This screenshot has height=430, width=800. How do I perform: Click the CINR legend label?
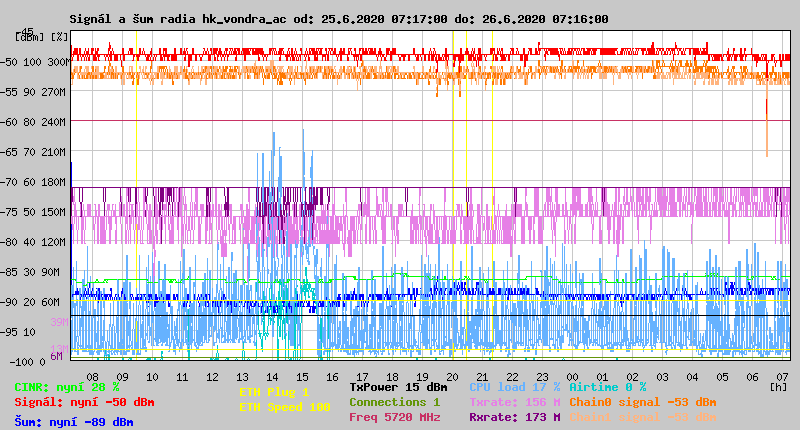(66, 386)
